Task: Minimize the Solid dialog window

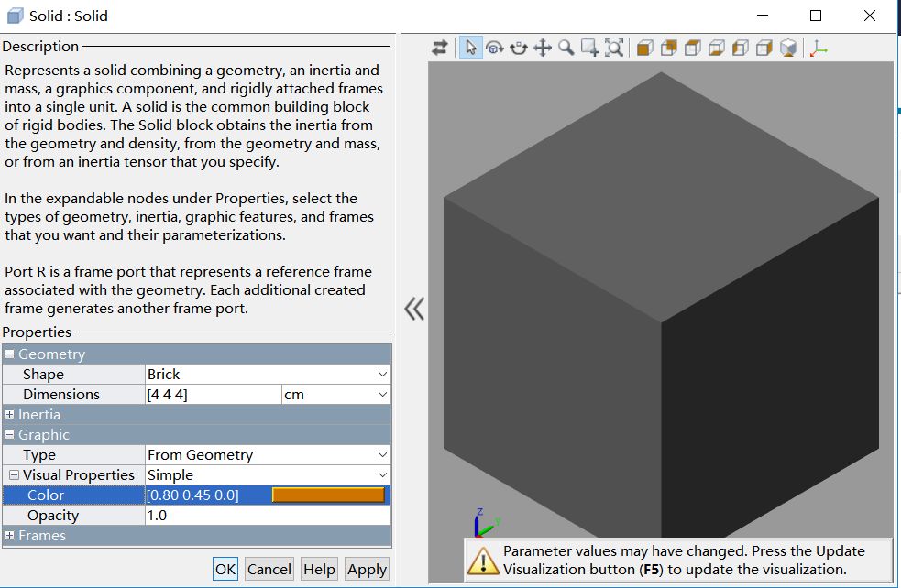Action: coord(763,16)
